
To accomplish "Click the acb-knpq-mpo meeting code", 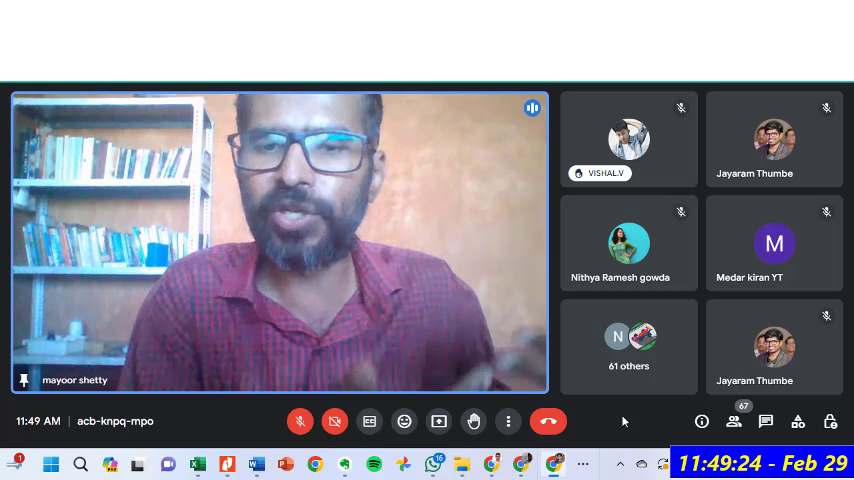I will click(115, 421).
